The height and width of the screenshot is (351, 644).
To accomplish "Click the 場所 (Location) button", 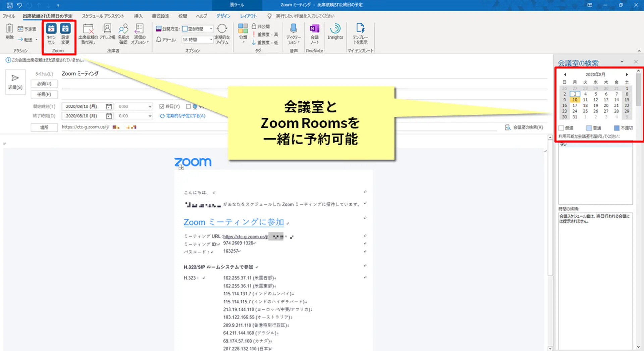I will pyautogui.click(x=44, y=128).
